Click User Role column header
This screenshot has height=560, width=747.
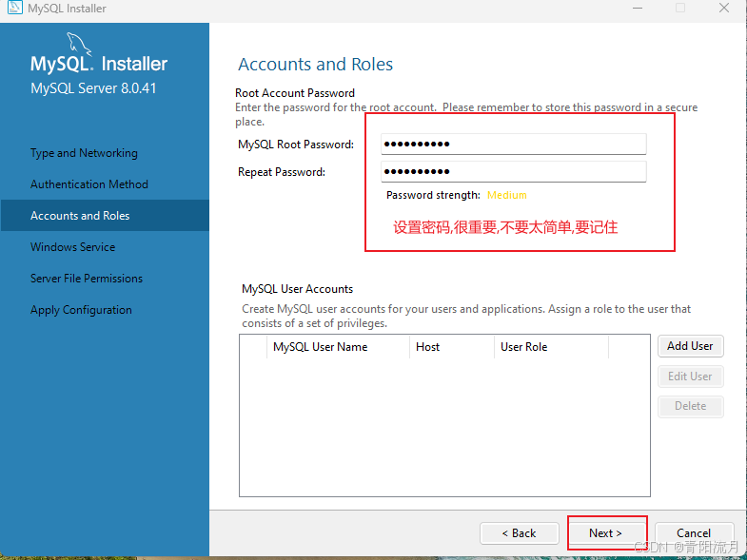click(x=551, y=347)
